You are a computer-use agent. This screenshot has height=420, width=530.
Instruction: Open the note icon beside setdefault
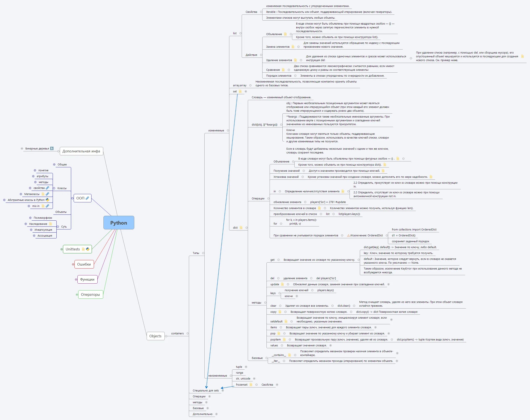pos(286,321)
